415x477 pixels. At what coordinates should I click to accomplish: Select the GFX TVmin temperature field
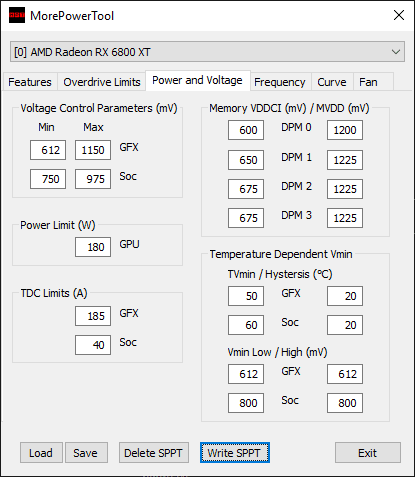pyautogui.click(x=246, y=296)
